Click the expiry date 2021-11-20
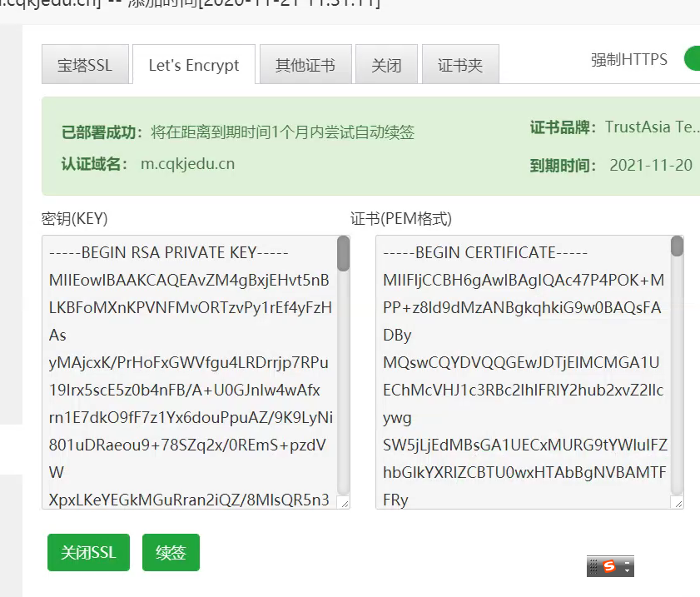 (651, 165)
